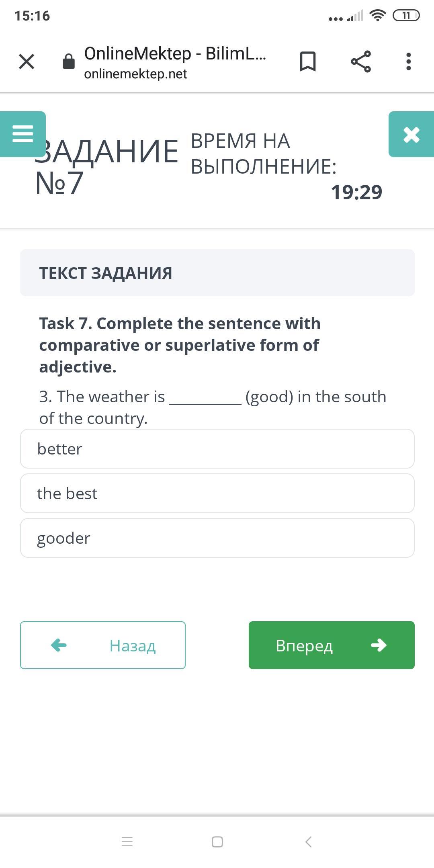Close the browser tab with X icon
The height and width of the screenshot is (868, 434).
click(x=27, y=61)
